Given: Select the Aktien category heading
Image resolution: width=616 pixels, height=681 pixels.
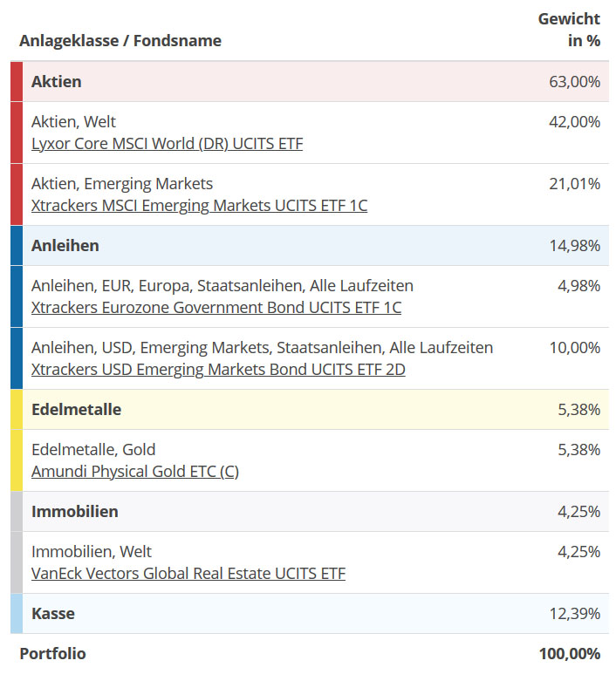Looking at the screenshot, I should coord(56,82).
